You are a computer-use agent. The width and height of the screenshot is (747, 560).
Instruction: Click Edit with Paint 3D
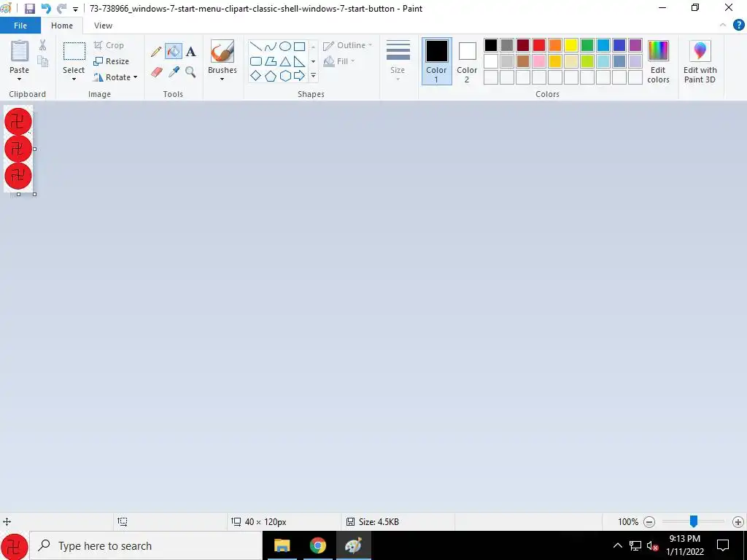(700, 61)
